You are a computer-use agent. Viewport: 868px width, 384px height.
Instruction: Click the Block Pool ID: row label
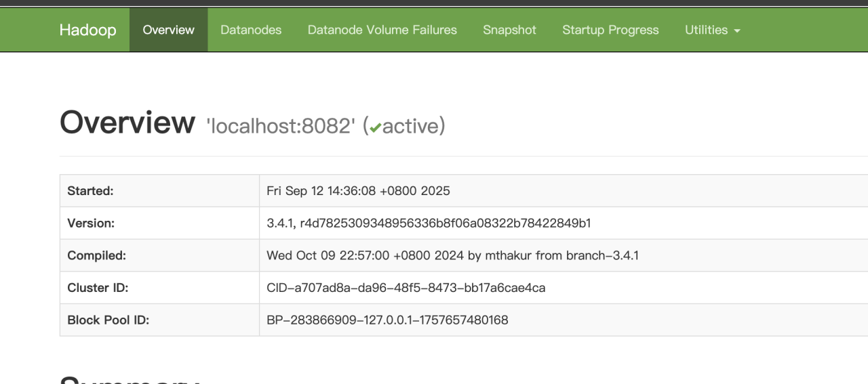(108, 320)
